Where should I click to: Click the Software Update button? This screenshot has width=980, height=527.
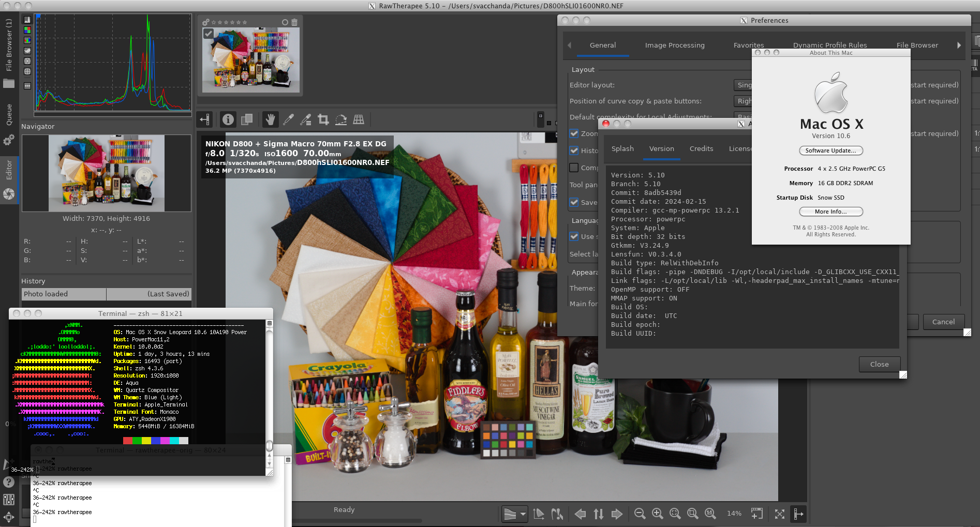(830, 150)
